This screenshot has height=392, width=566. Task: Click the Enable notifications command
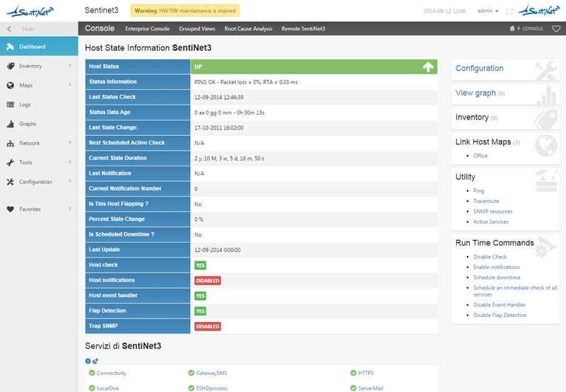pyautogui.click(x=497, y=267)
